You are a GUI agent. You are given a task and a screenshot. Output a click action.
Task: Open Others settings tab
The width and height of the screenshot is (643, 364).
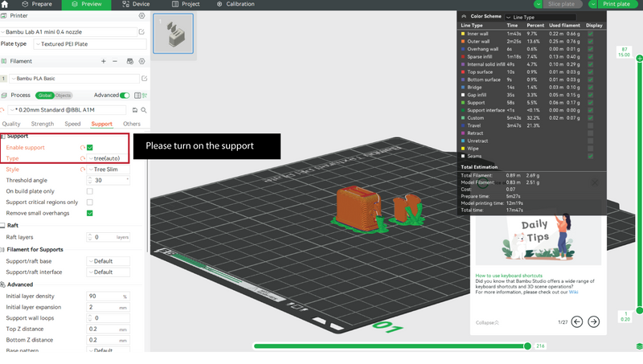point(132,124)
